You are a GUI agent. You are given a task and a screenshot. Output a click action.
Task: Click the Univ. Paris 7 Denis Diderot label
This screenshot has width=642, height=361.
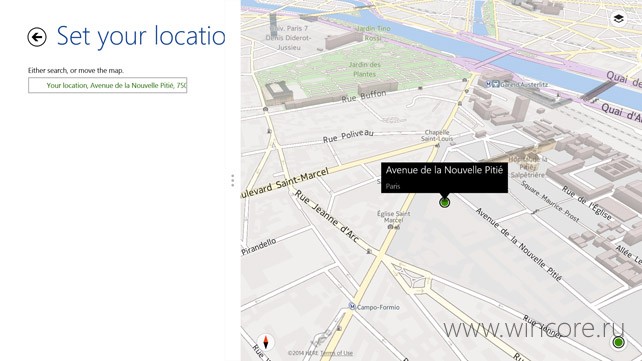pyautogui.click(x=289, y=38)
